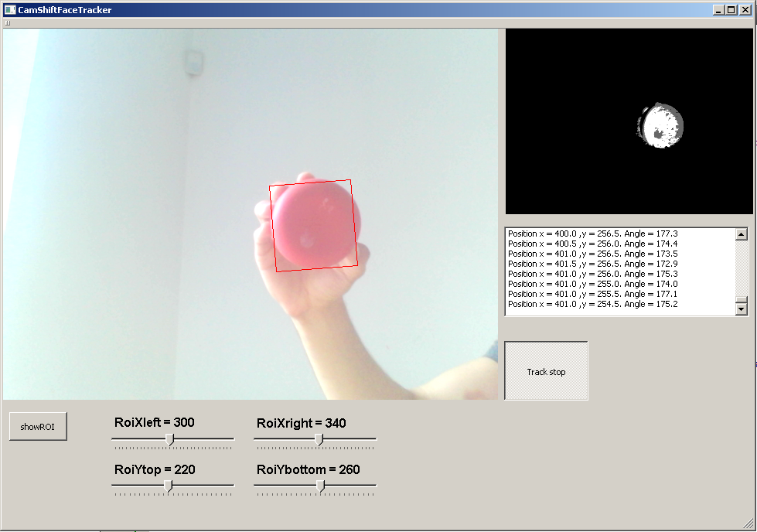Select log line with Angle = 177.1
The height and width of the screenshot is (532, 757).
[593, 294]
